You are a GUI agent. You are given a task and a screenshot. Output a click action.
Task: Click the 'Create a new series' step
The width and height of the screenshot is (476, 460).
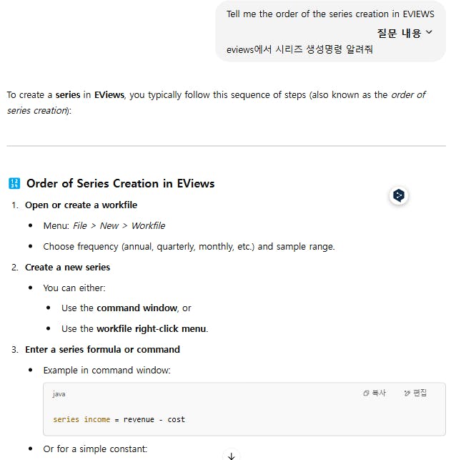click(67, 267)
